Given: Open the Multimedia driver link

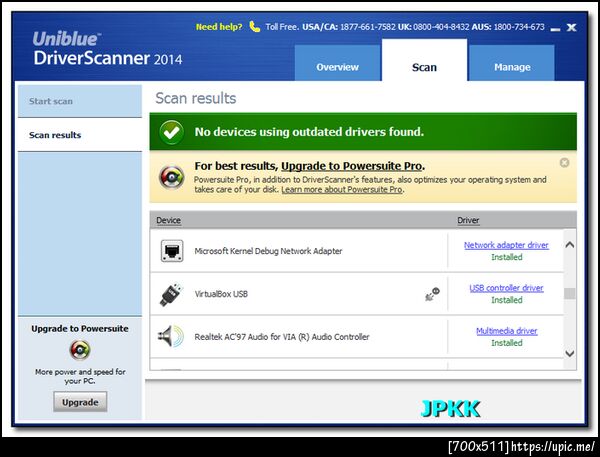Looking at the screenshot, I should click(507, 331).
